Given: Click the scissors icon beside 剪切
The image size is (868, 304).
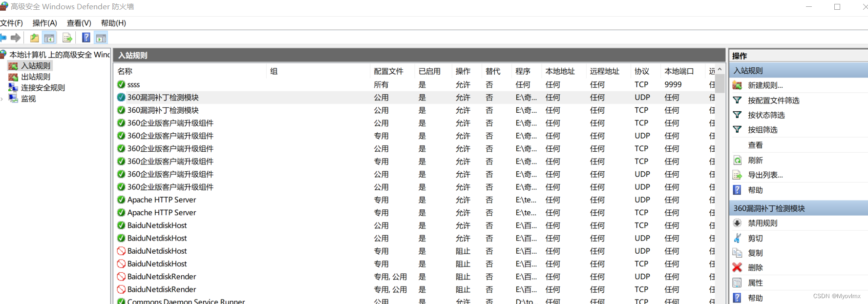Looking at the screenshot, I should coord(738,238).
